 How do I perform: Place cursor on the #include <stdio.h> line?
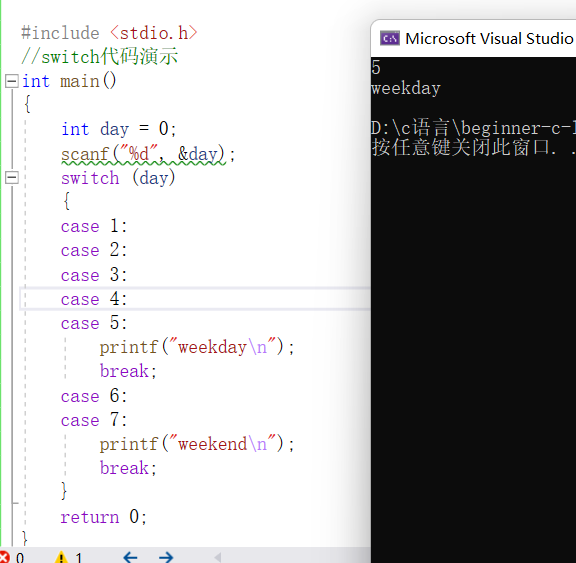[109, 33]
